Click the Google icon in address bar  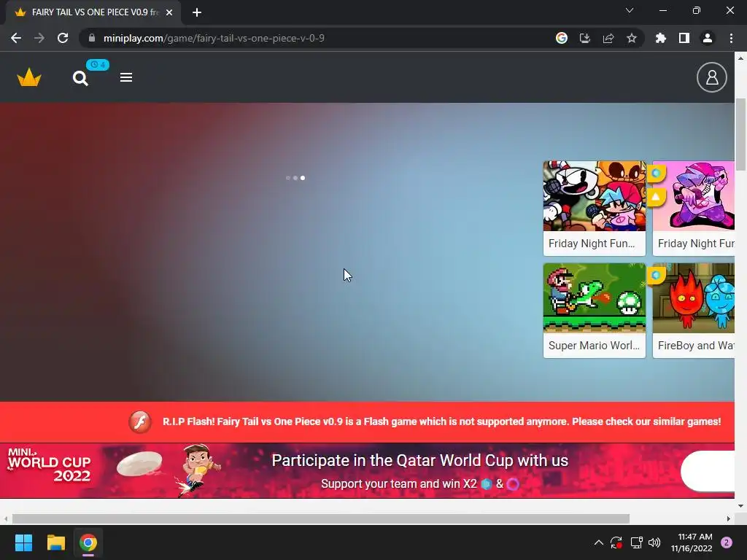pos(562,38)
